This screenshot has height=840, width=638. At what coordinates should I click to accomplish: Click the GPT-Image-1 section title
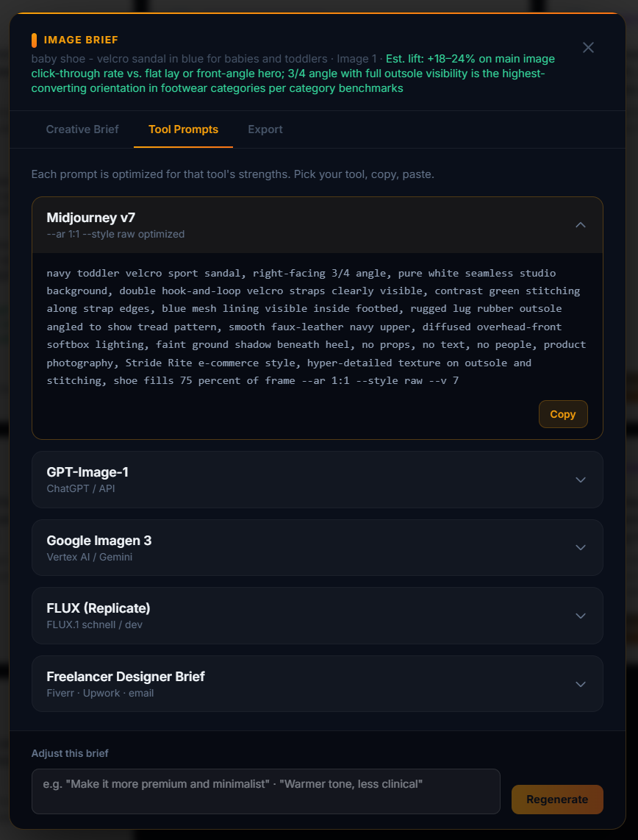tap(87, 472)
